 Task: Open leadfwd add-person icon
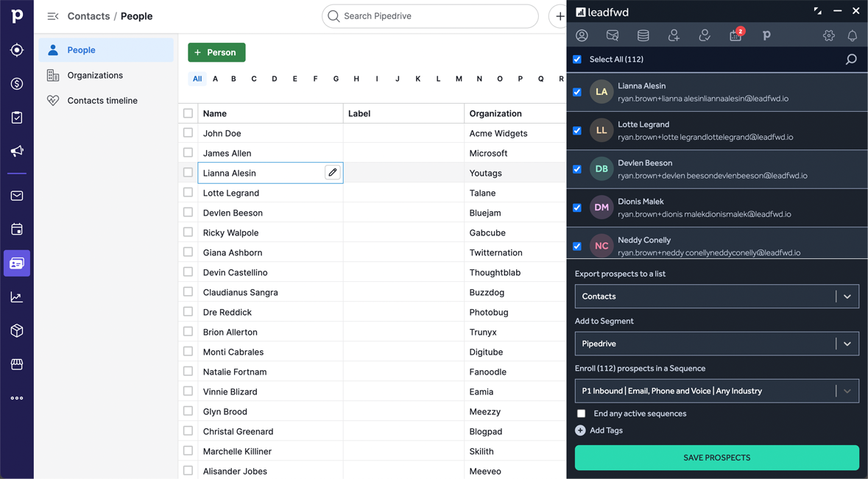coord(674,35)
